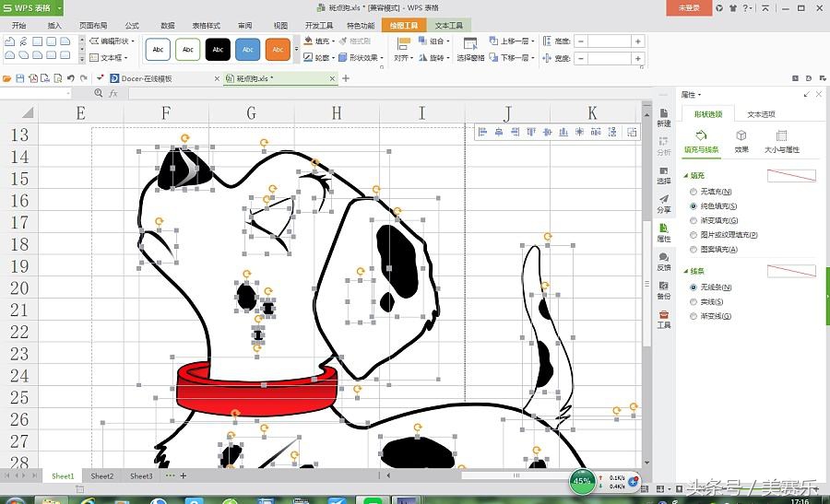Open the 页面布局 ribbon tab
This screenshot has height=504, width=830.
coord(93,25)
